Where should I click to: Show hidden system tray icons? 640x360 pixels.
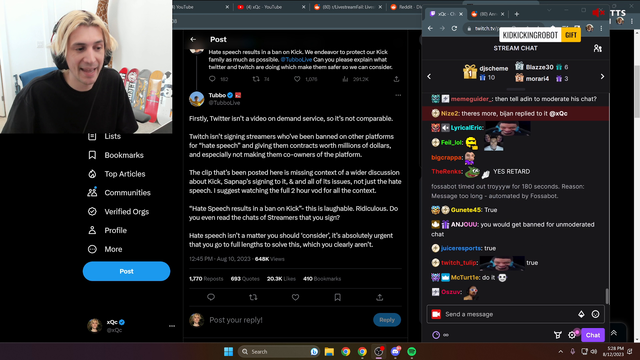click(560, 351)
